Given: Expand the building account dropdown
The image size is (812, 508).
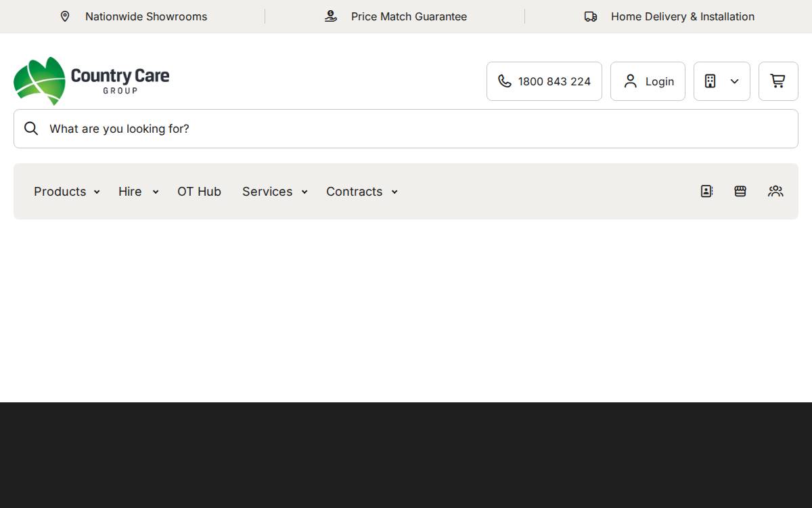Looking at the screenshot, I should (x=721, y=81).
